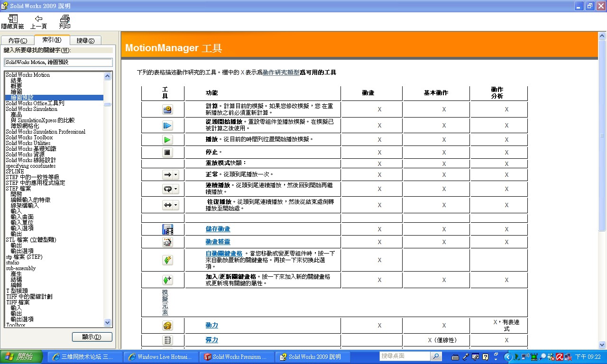This screenshot has height=364, width=607.
Task: Click the index list scroll-up arrow
Action: pos(108,76)
